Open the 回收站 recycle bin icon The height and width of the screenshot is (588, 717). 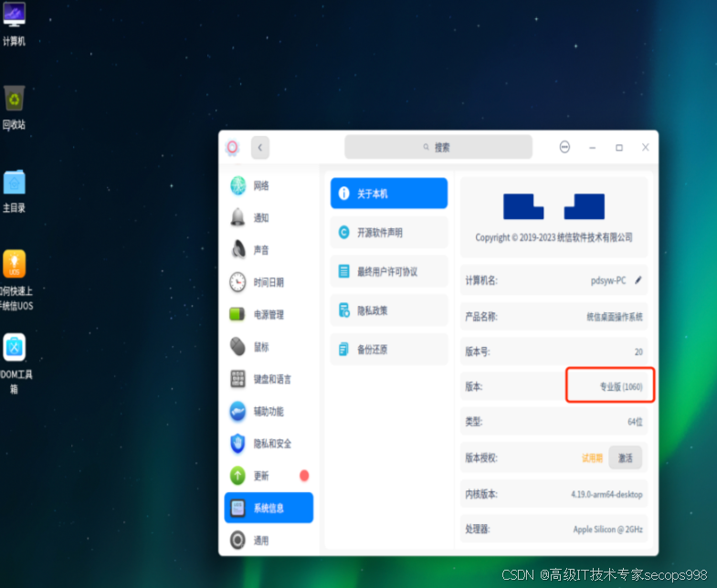tap(15, 108)
